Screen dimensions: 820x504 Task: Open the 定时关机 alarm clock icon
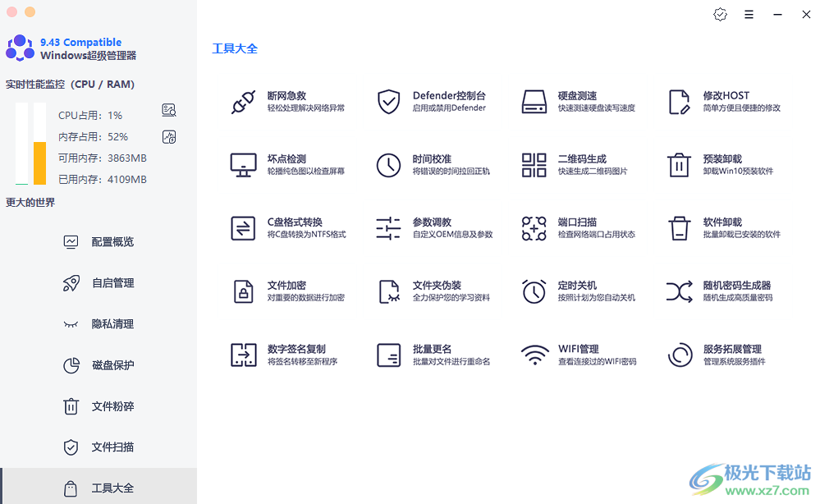[x=534, y=291]
